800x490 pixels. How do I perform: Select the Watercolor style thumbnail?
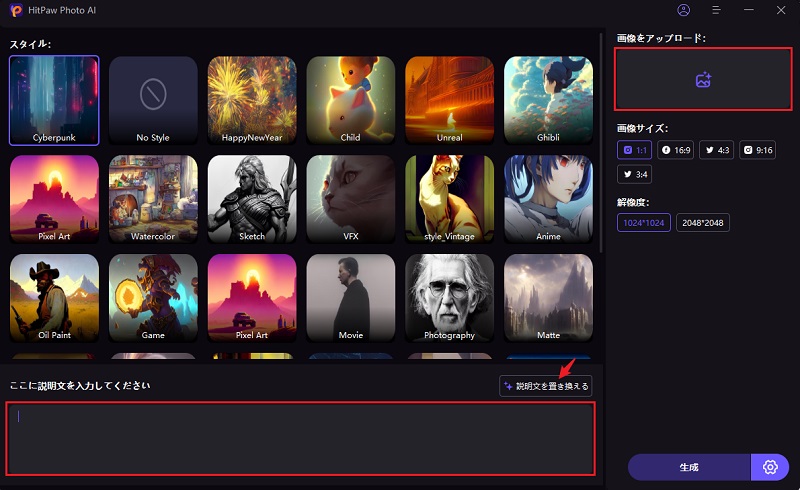pyautogui.click(x=153, y=199)
